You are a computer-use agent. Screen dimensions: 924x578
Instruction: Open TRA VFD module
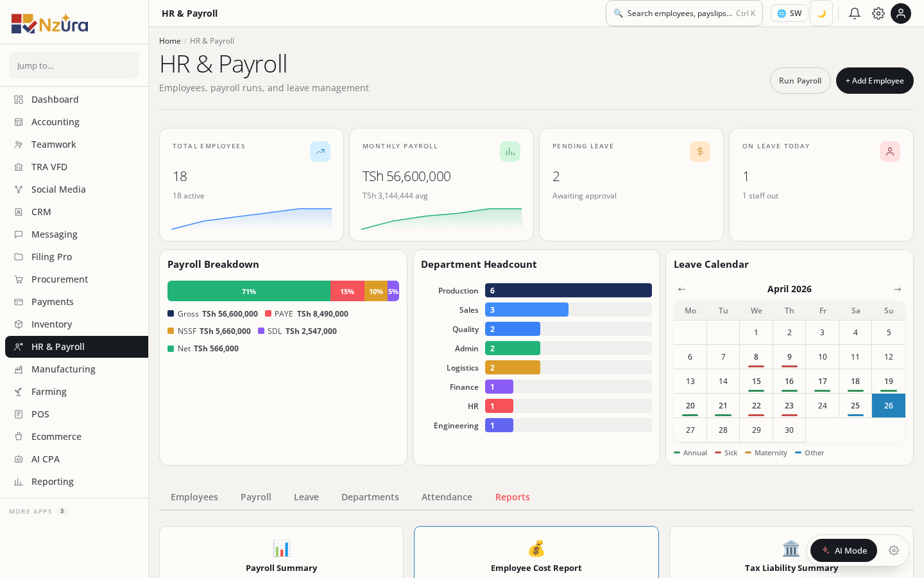click(76, 167)
